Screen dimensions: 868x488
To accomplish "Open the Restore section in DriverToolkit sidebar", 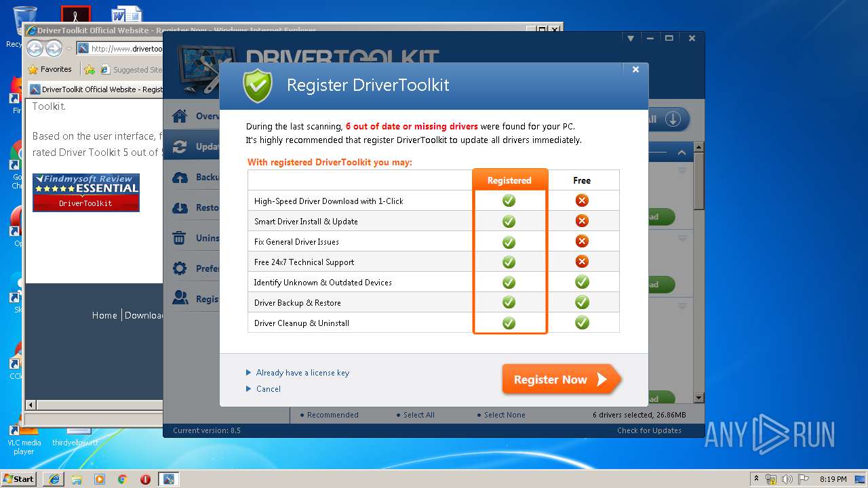I will pyautogui.click(x=192, y=207).
